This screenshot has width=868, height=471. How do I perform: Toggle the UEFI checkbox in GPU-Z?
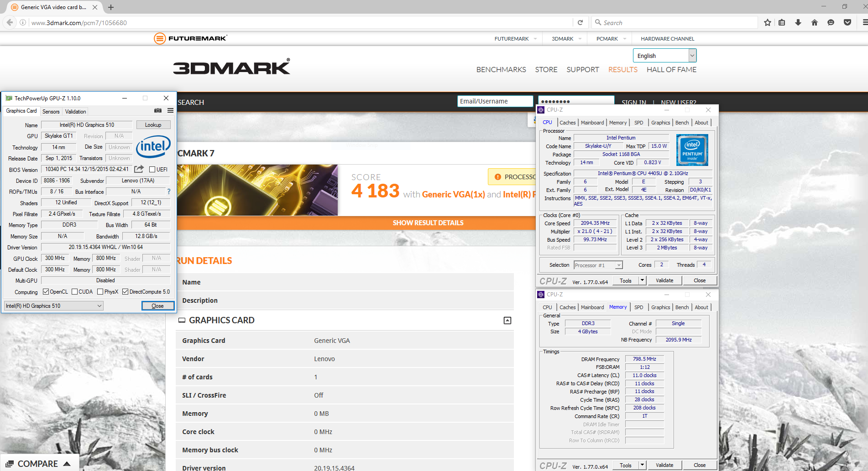pyautogui.click(x=152, y=170)
